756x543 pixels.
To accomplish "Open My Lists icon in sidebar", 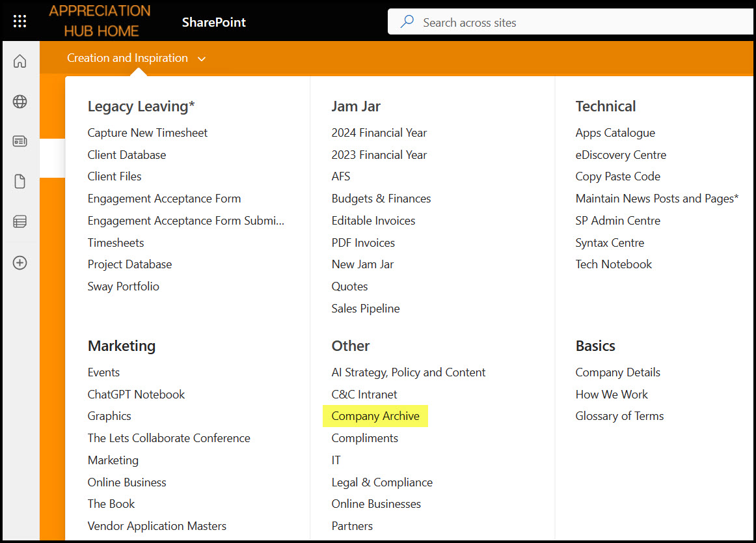I will [x=20, y=222].
